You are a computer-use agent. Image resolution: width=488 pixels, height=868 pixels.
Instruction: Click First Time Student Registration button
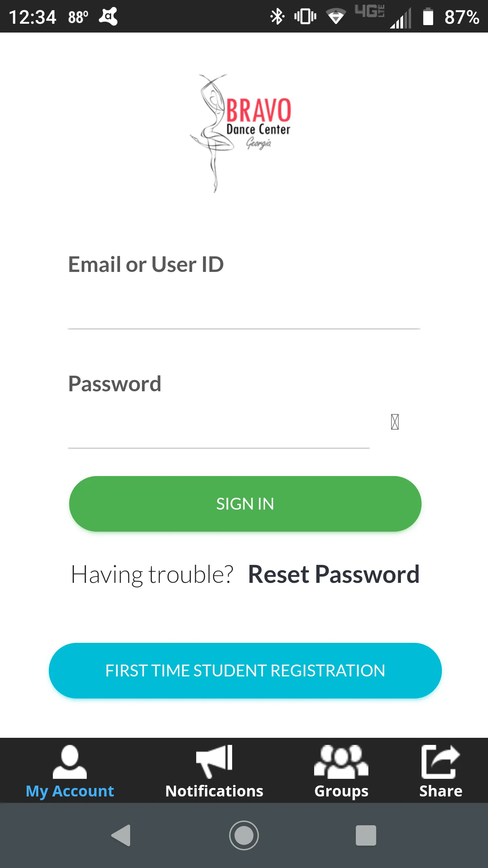(245, 671)
